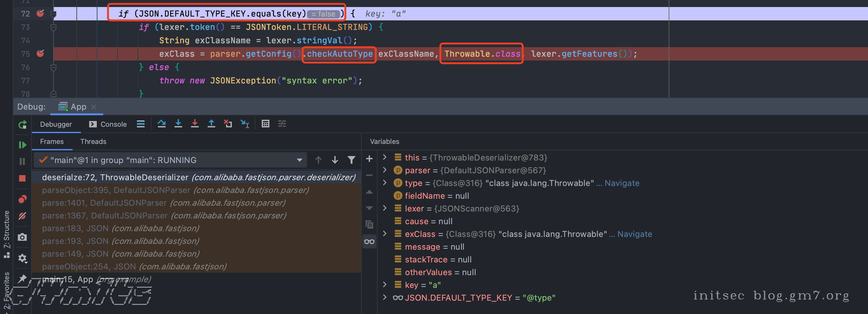Click the Step Over debugger icon

click(161, 124)
